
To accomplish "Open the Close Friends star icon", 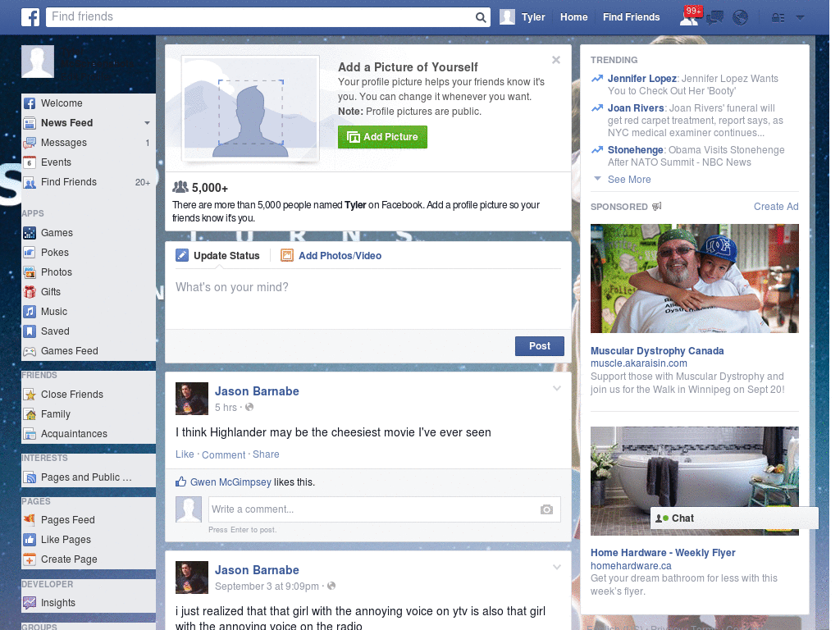I will point(30,395).
